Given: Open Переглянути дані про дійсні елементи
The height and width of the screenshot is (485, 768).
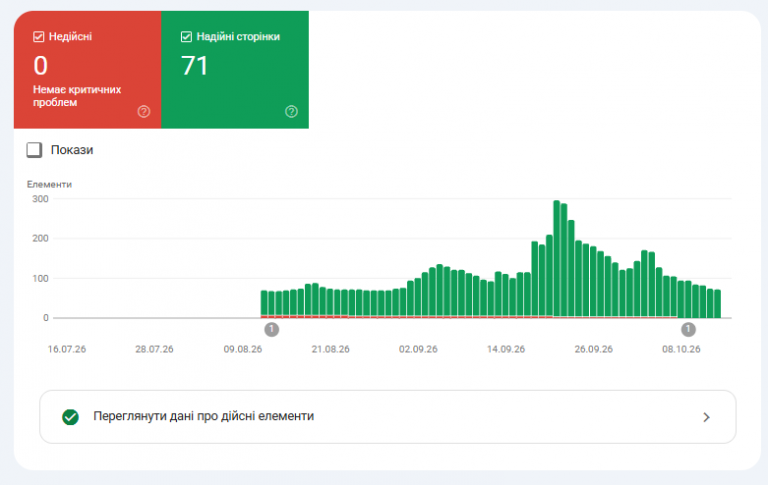Looking at the screenshot, I should [x=387, y=417].
